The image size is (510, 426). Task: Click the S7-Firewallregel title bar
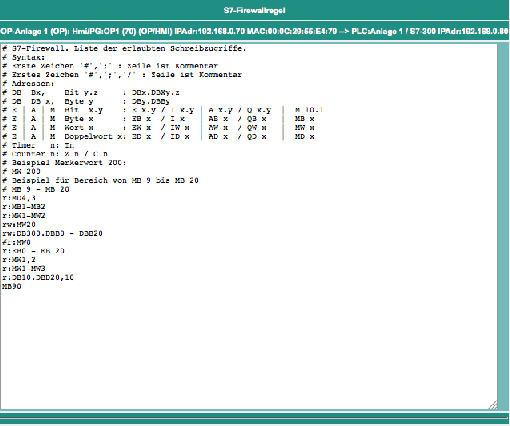pos(255,10)
